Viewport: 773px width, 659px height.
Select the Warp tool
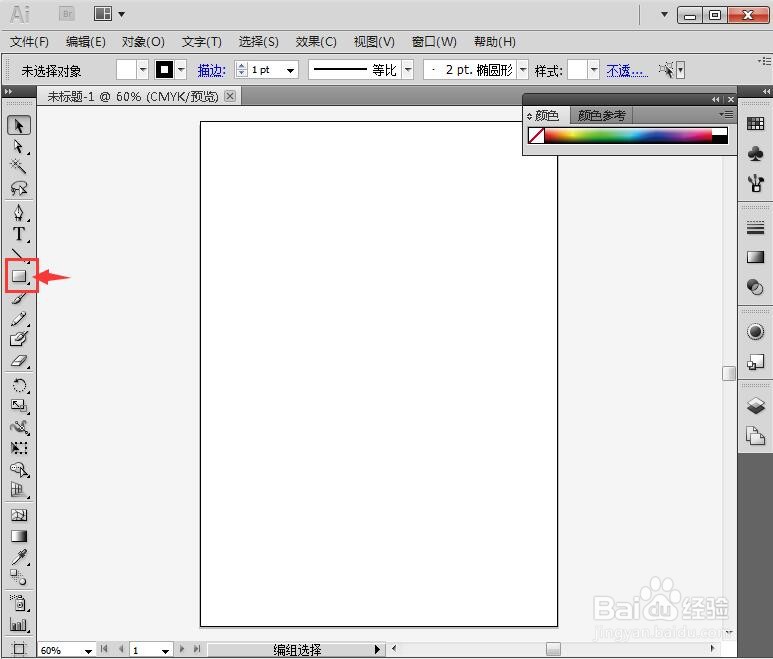[19, 427]
